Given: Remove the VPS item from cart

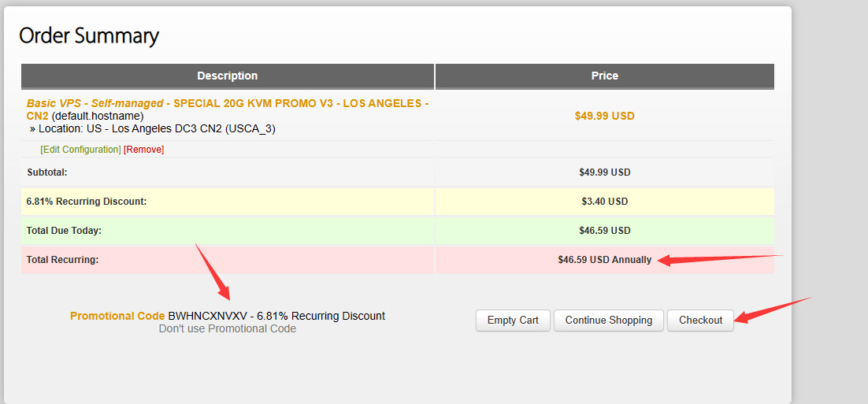Looking at the screenshot, I should (144, 150).
